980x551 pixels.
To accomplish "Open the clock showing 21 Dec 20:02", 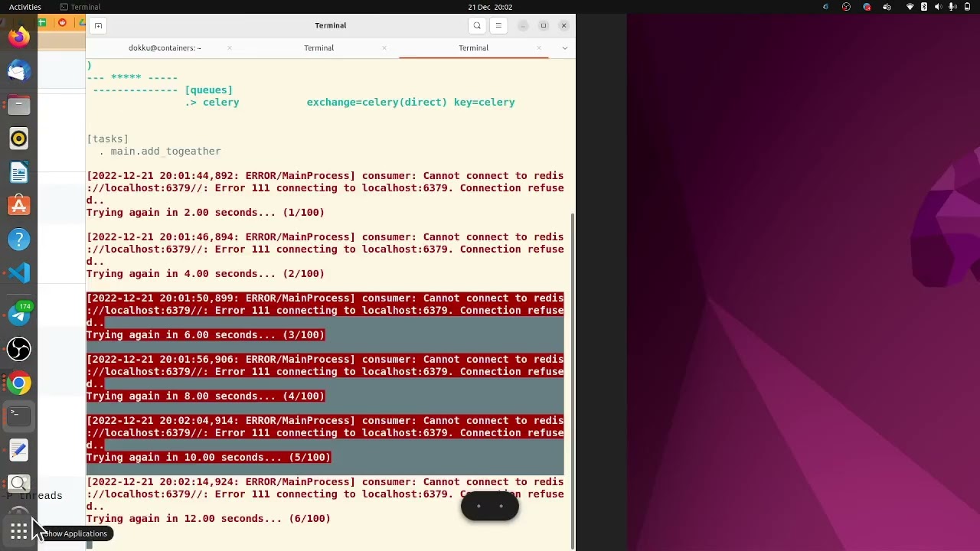I will 490,7.
